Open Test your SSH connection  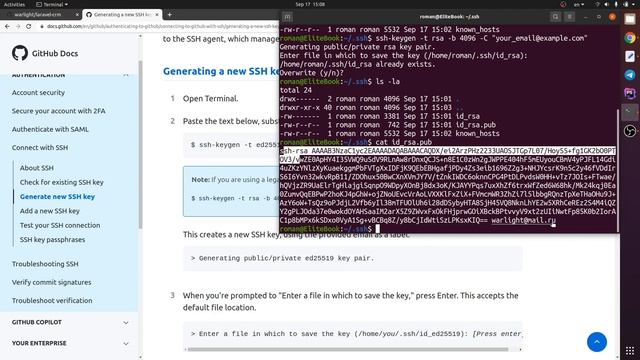tap(60, 225)
